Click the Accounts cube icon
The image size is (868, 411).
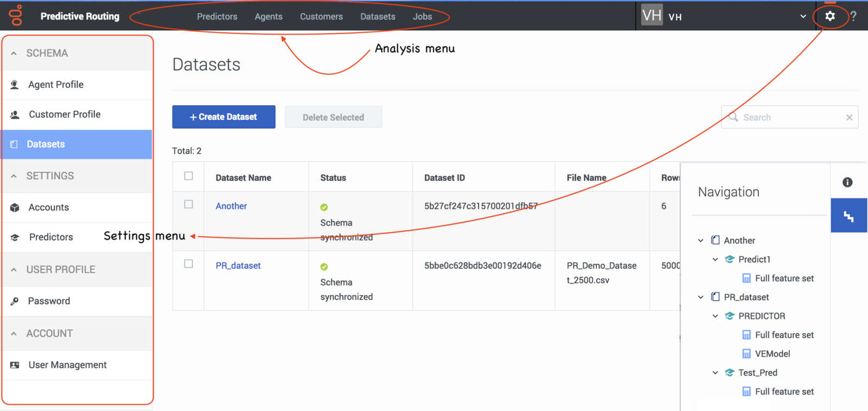point(15,207)
